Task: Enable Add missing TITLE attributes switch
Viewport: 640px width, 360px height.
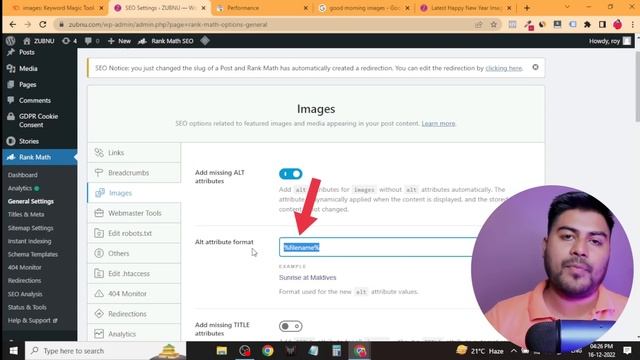Action: (x=291, y=326)
